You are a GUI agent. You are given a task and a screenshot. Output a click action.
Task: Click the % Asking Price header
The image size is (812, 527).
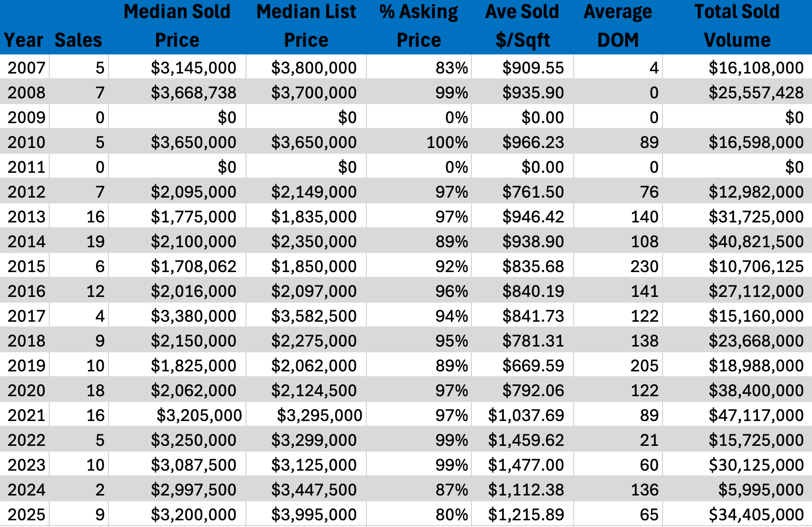point(419,26)
